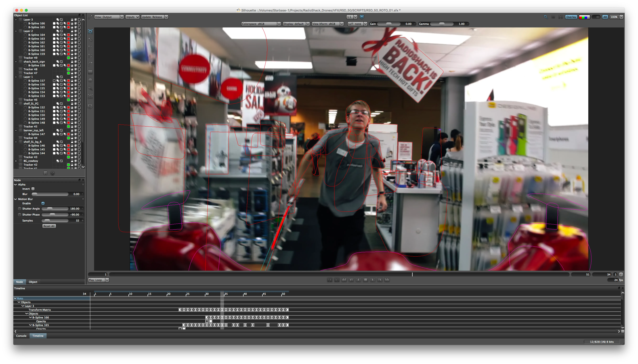Switch to the Console tab

[x=21, y=336]
